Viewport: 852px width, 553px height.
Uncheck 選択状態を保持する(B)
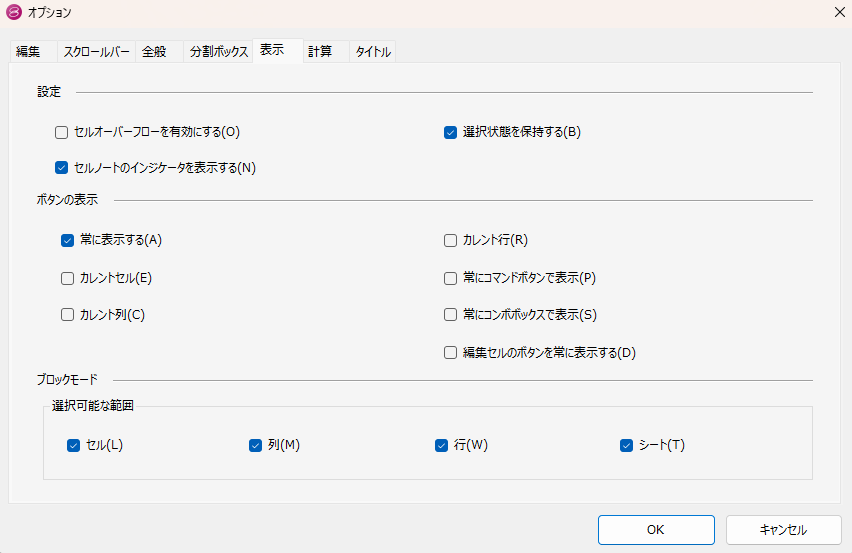coord(450,132)
